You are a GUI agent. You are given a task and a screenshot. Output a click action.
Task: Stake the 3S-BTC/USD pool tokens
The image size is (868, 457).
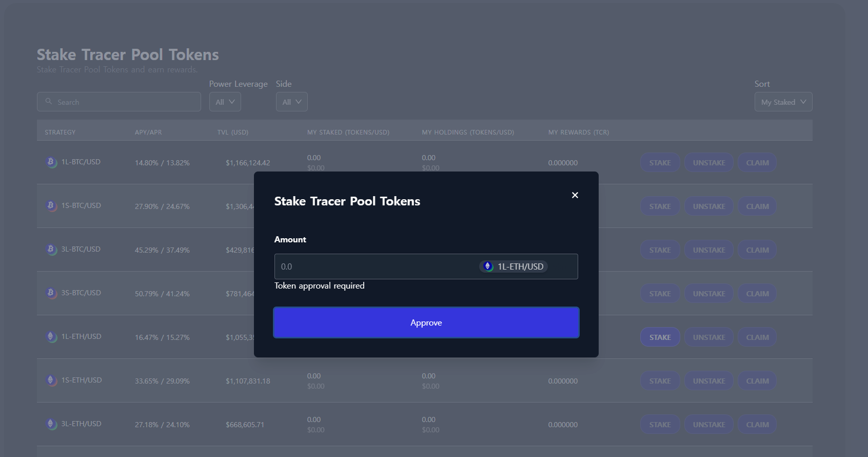[660, 294]
